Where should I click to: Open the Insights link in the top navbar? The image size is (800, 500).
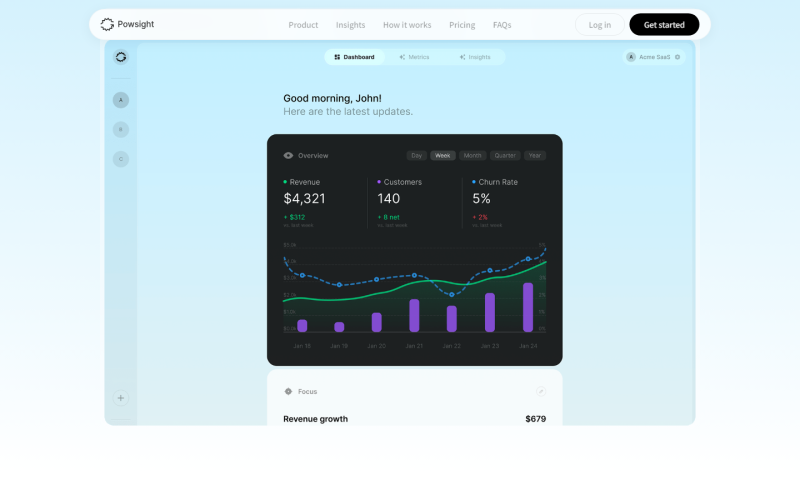click(351, 24)
